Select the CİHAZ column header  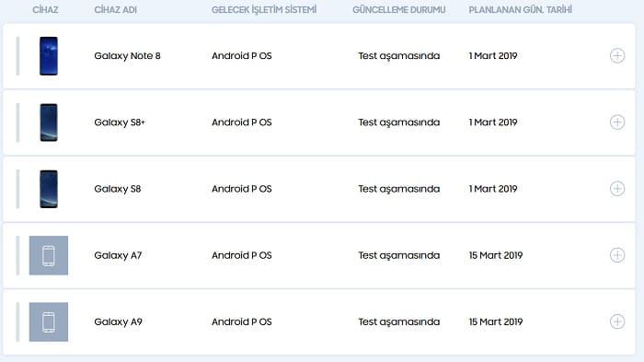point(45,10)
